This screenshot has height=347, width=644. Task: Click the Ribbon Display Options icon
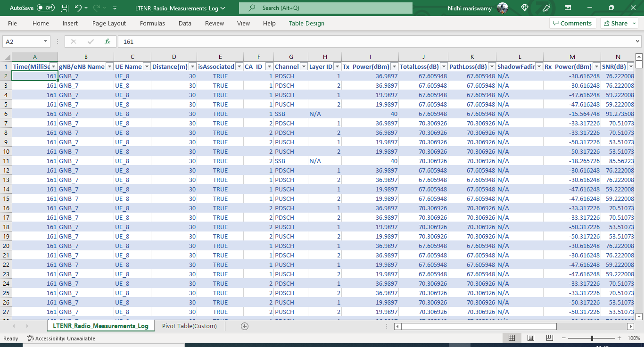point(568,8)
